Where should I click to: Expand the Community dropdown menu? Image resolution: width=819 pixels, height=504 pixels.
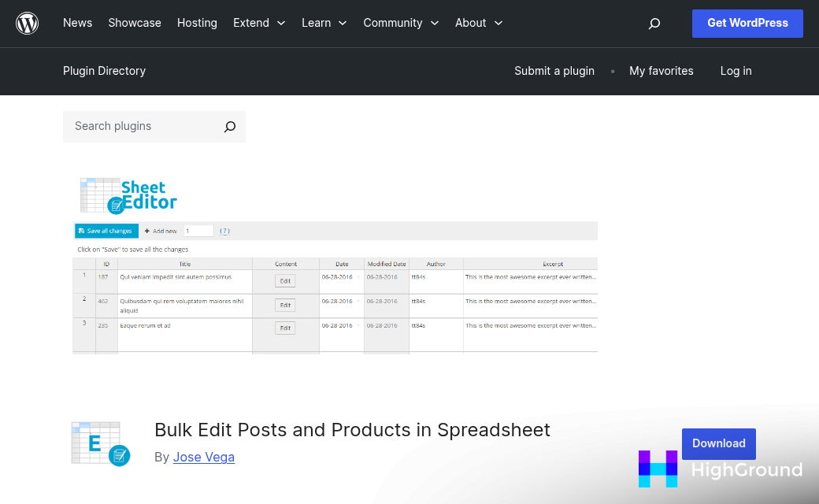[401, 23]
